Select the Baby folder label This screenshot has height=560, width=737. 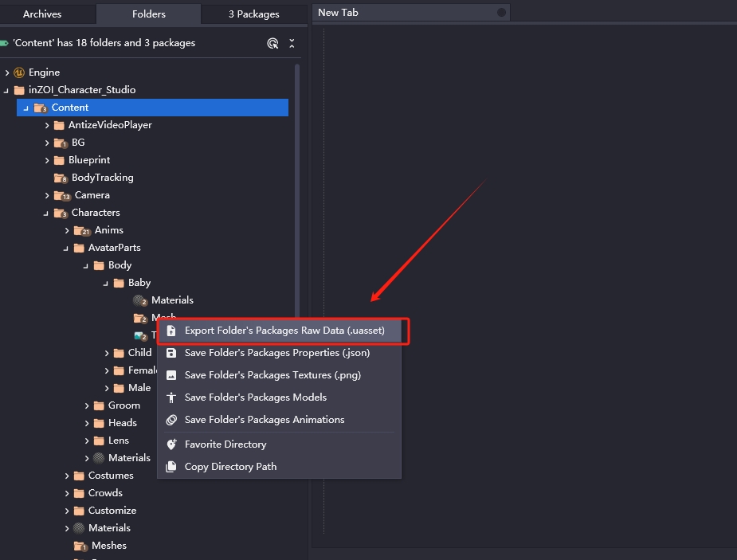[139, 283]
